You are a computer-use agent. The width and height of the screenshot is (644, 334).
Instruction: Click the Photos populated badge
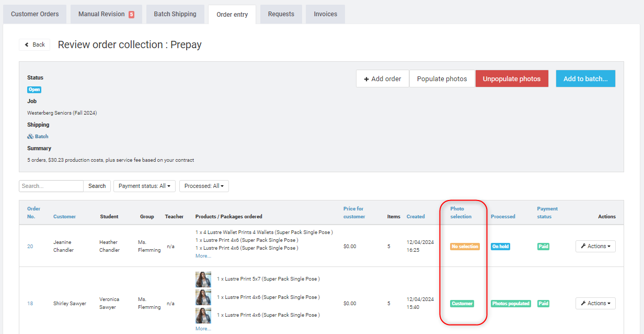(511, 303)
